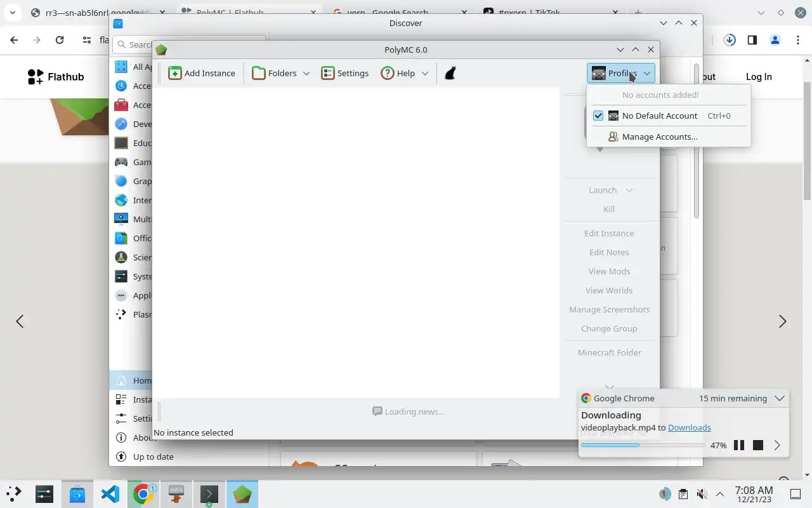Click the Discover sidebar Settings icon
812x508 pixels.
(x=121, y=418)
